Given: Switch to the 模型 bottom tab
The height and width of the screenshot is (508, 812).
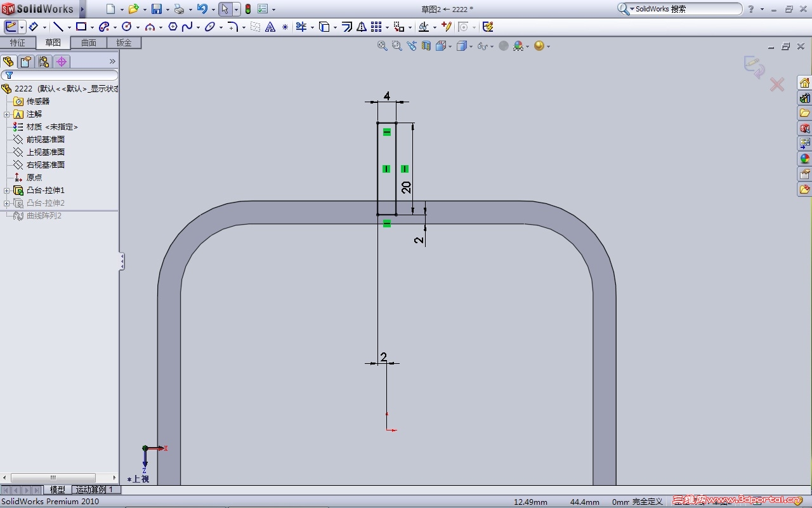Looking at the screenshot, I should pyautogui.click(x=57, y=490).
